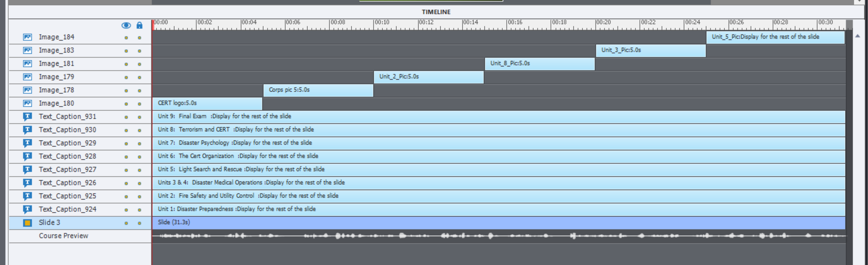Select the Text_Caption_930 timeline row label

tap(67, 130)
